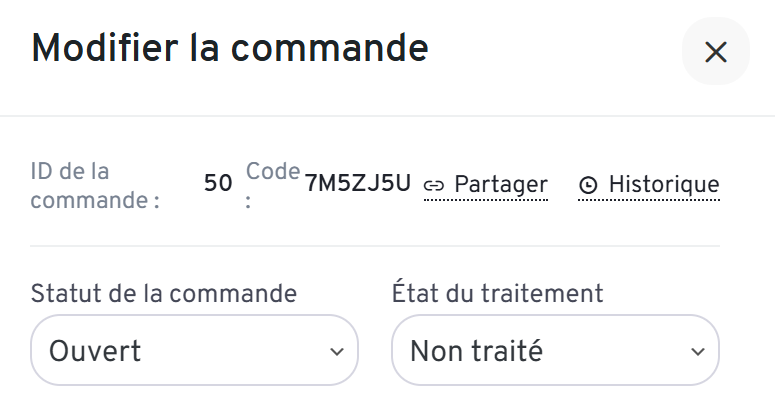The image size is (775, 417).
Task: Click the Code label text
Action: click(273, 172)
